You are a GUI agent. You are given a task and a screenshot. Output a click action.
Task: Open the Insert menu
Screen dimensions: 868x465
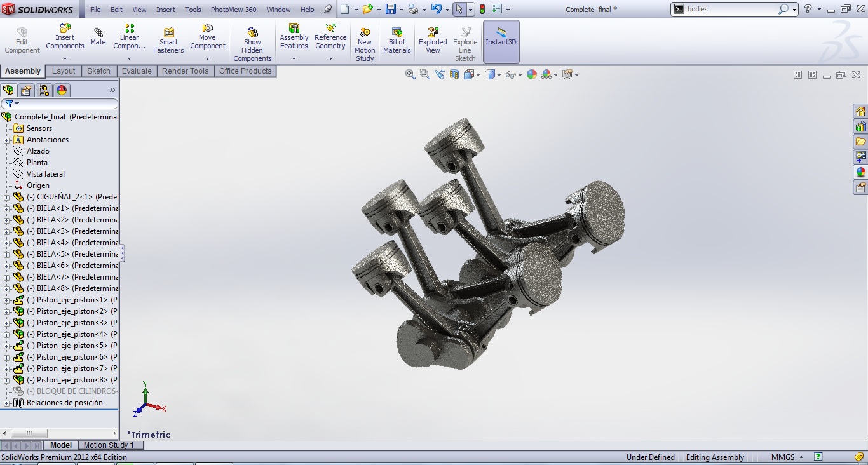[166, 10]
